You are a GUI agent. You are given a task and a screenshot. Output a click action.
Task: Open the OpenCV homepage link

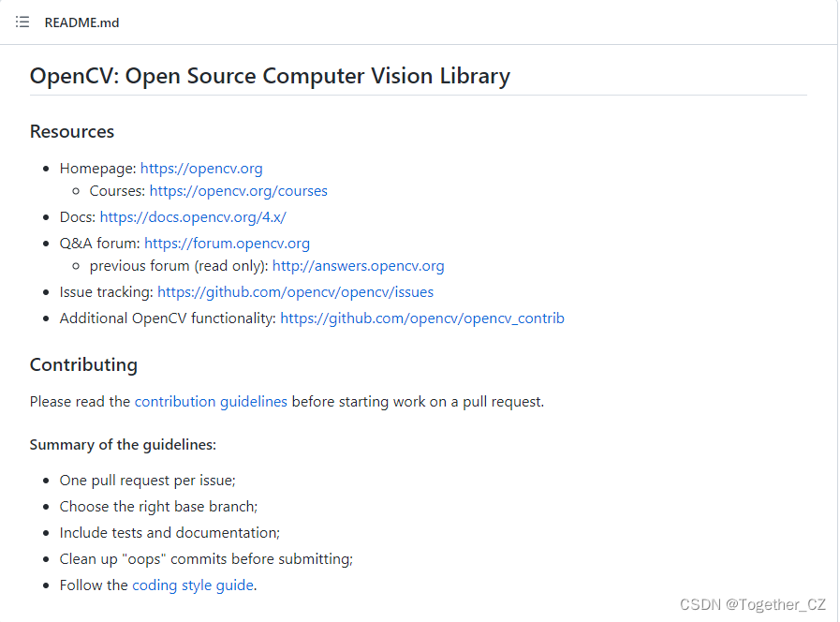(200, 168)
